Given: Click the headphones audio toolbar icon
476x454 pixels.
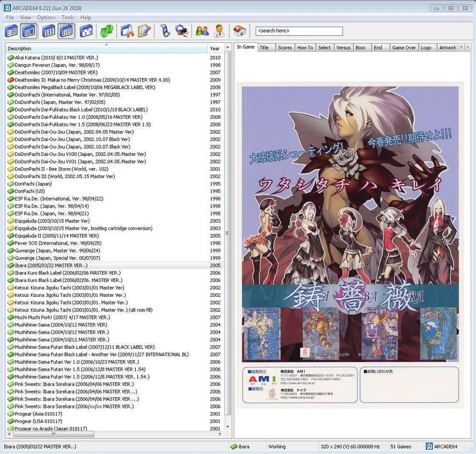Looking at the screenshot, I should click(x=182, y=31).
